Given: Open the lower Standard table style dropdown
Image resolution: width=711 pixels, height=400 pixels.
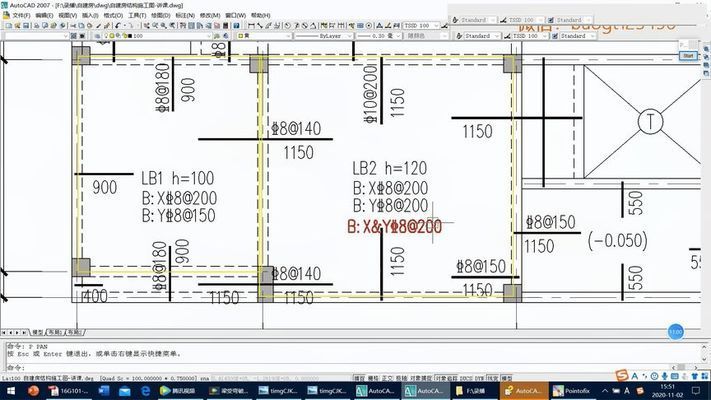Looking at the screenshot, I should (578, 36).
